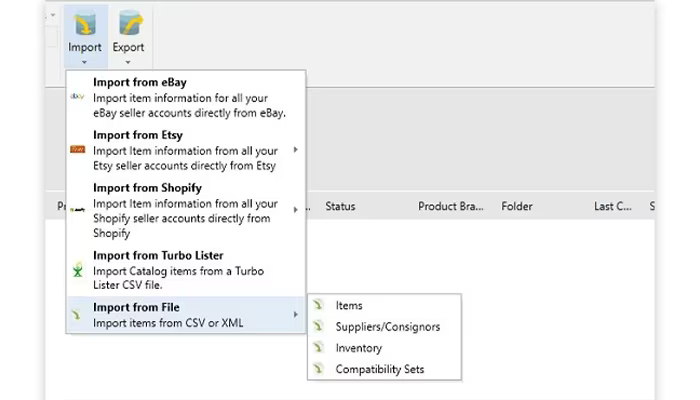Open the Import from Shopify submenu arrow
This screenshot has height=400, width=700.
296,210
